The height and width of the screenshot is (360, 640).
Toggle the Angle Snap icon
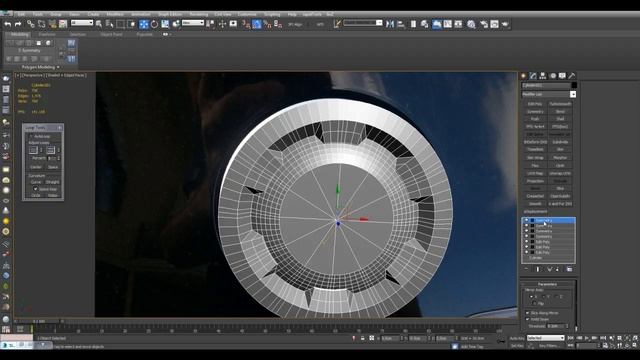coord(257,24)
